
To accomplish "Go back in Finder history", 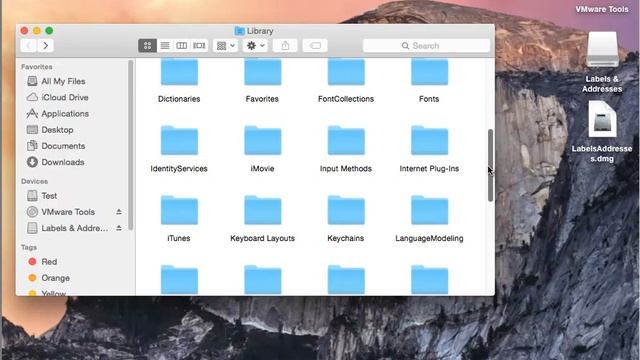I will 29,46.
